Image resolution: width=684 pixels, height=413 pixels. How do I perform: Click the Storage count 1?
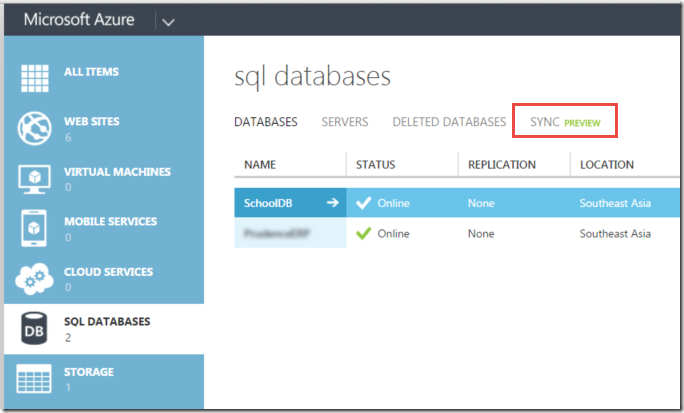[68, 387]
